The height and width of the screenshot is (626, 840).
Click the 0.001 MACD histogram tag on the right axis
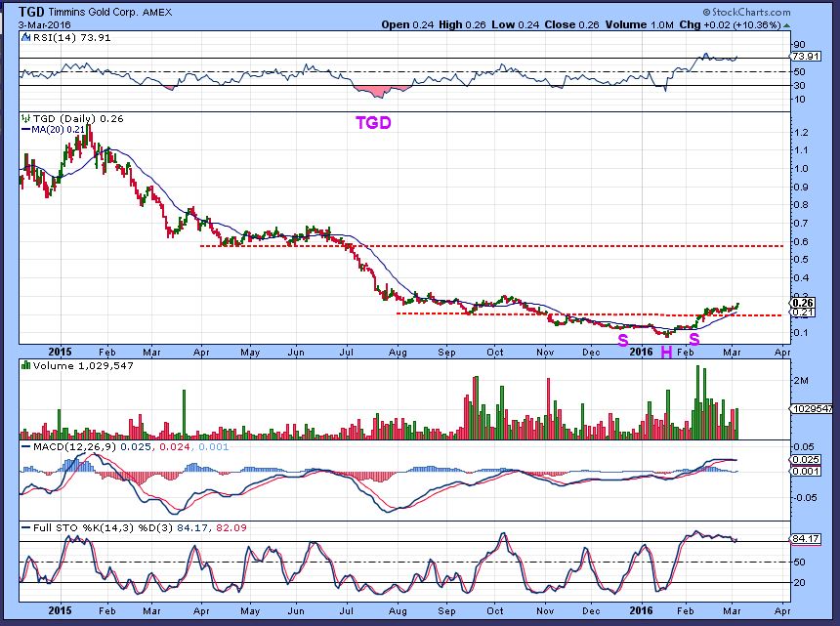(806, 472)
